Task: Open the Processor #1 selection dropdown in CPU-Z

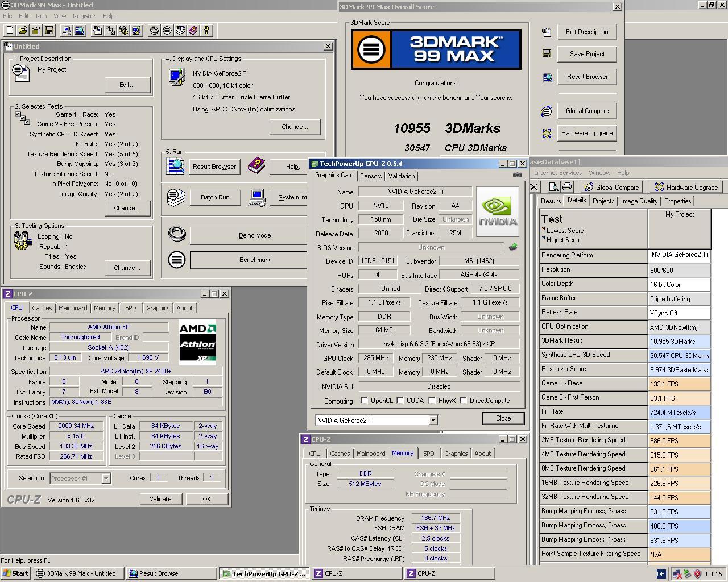Action: pyautogui.click(x=106, y=479)
